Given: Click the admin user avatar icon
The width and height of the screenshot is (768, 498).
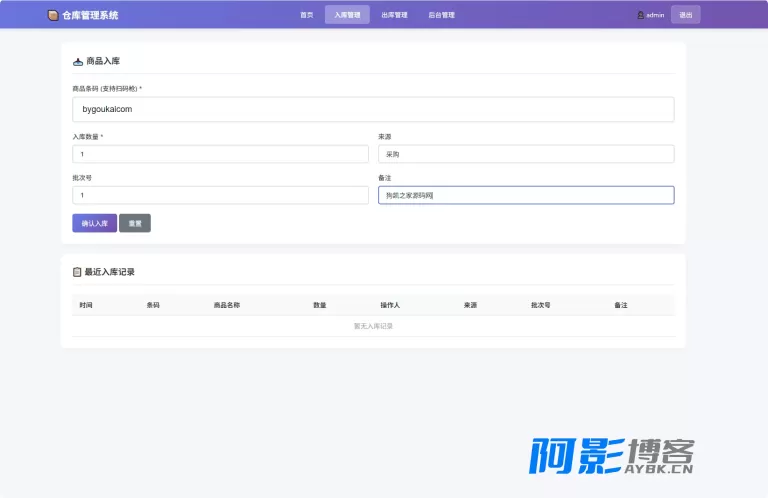Looking at the screenshot, I should (640, 15).
